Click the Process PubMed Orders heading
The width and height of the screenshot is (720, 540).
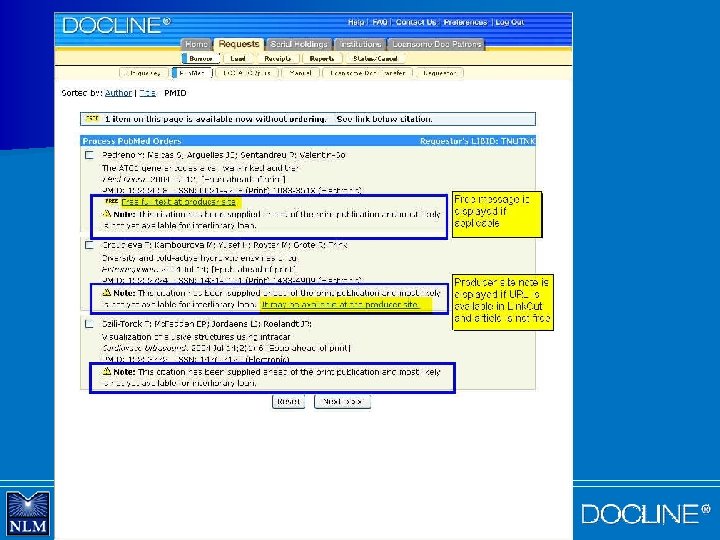click(132, 141)
